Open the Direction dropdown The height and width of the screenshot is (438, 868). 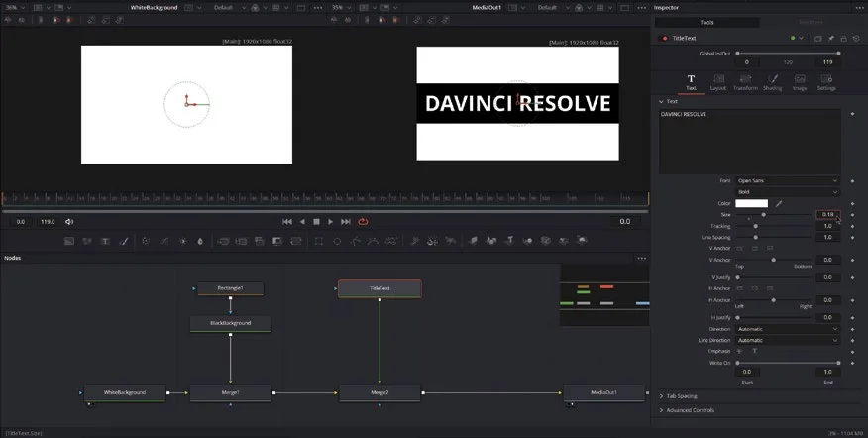[787, 329]
